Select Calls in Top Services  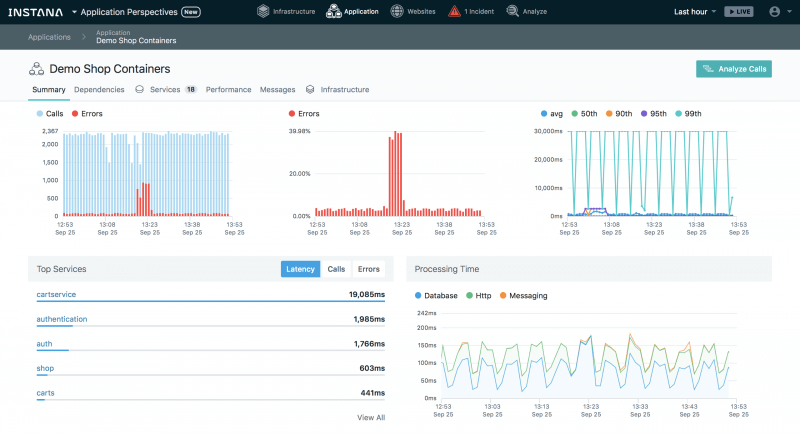coord(336,269)
